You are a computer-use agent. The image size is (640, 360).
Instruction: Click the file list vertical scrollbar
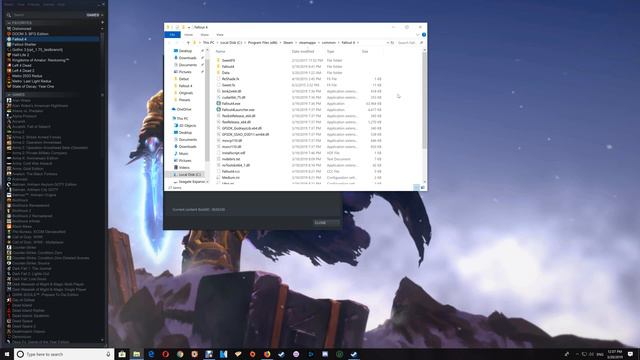tap(424, 100)
